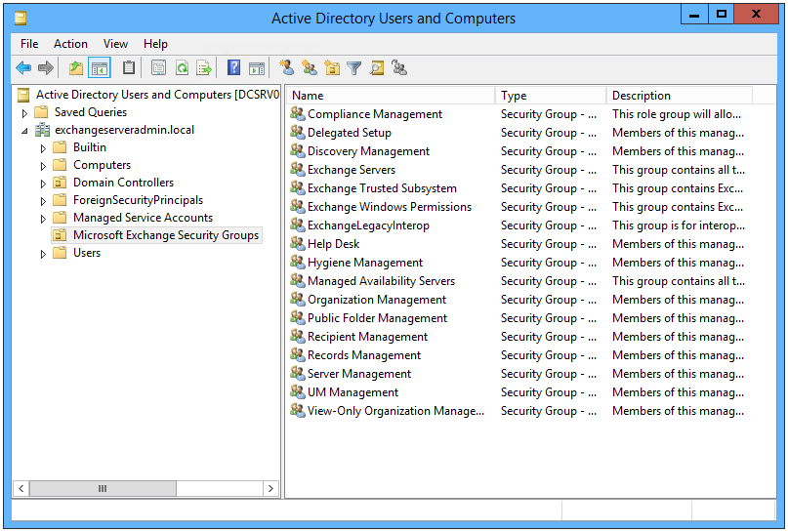Viewport: 788px width, 532px height.
Task: Refresh the view with the green arrow icon
Action: click(182, 67)
